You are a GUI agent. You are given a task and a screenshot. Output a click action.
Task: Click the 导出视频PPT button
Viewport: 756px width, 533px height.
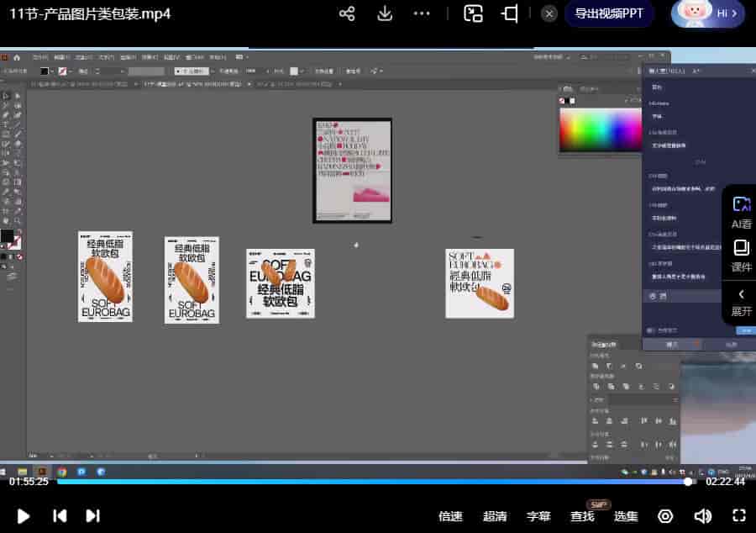609,13
